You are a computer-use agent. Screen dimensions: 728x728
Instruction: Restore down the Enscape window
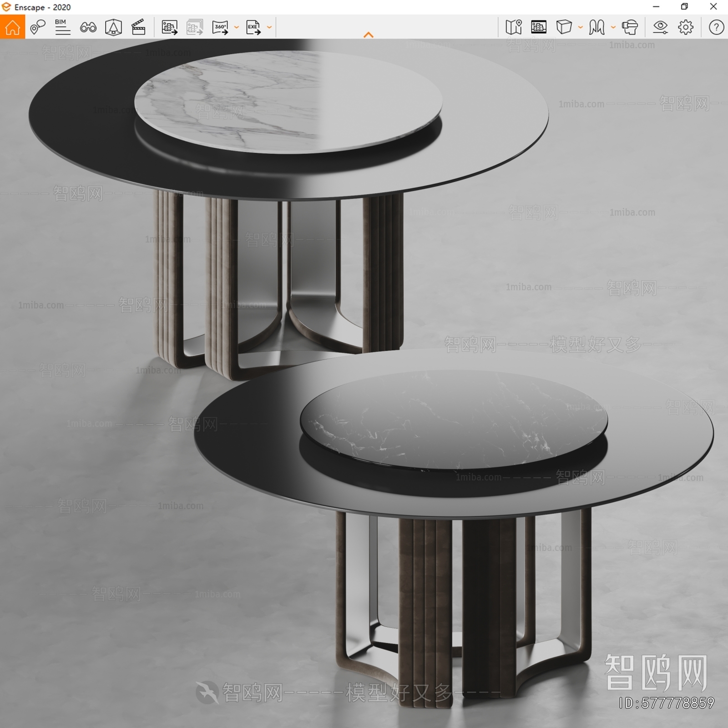click(x=684, y=6)
